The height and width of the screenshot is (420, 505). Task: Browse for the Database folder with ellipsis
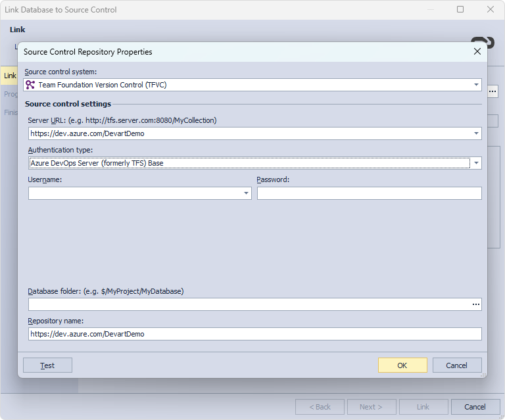click(x=476, y=304)
